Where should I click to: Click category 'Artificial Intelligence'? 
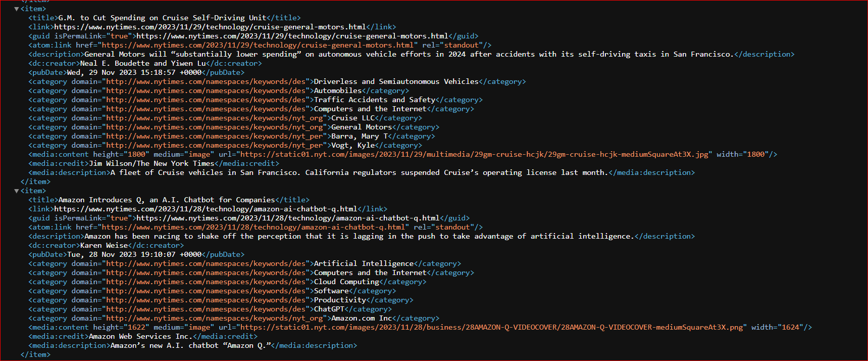(364, 263)
